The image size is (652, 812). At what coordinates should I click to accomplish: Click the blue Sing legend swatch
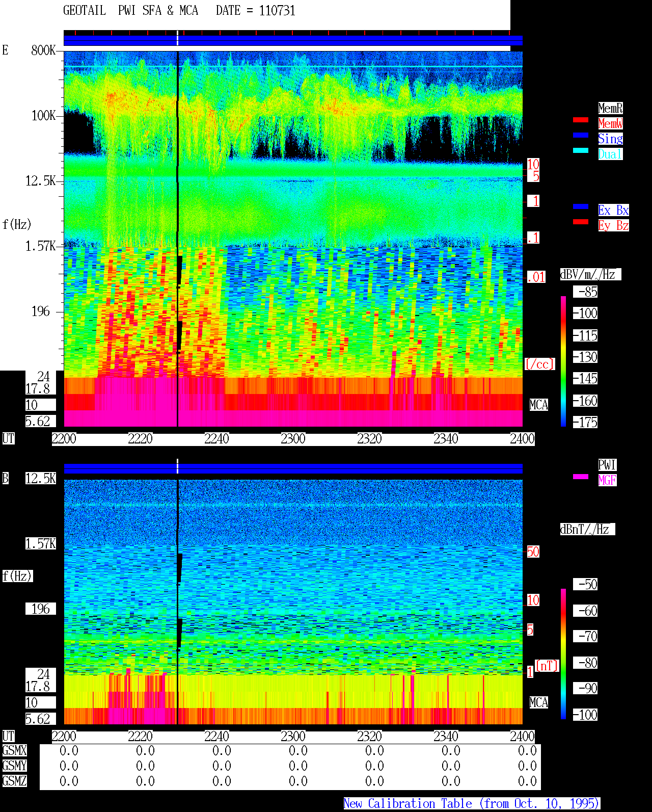click(581, 135)
